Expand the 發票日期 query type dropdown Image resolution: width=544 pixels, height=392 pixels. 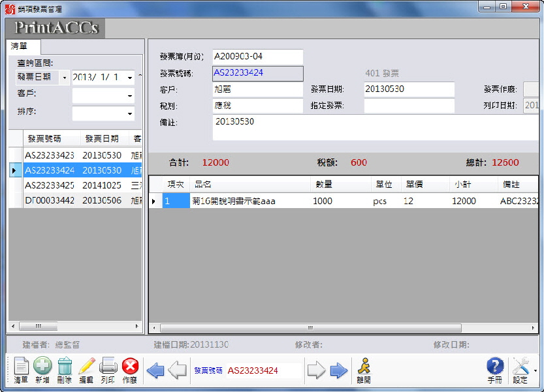point(64,78)
